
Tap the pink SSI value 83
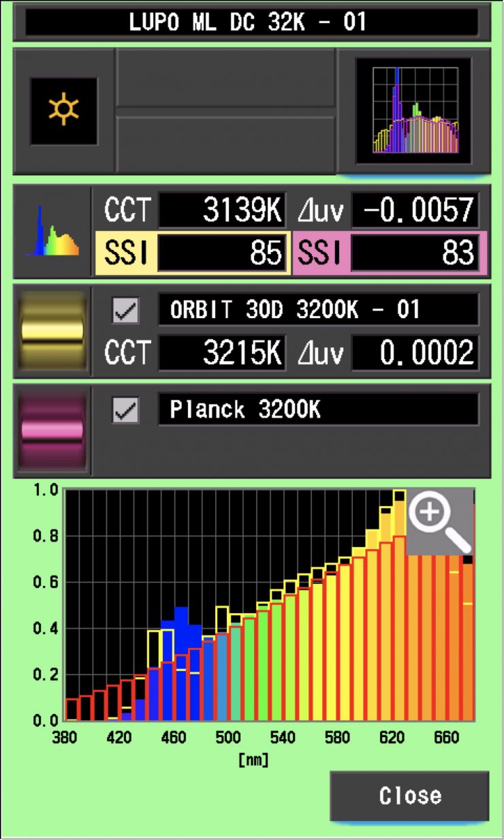pos(415,253)
